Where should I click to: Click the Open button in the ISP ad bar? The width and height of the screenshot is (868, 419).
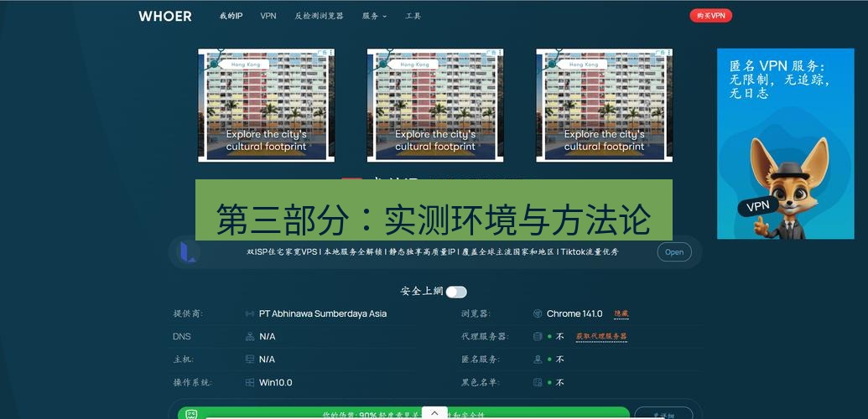click(x=674, y=252)
